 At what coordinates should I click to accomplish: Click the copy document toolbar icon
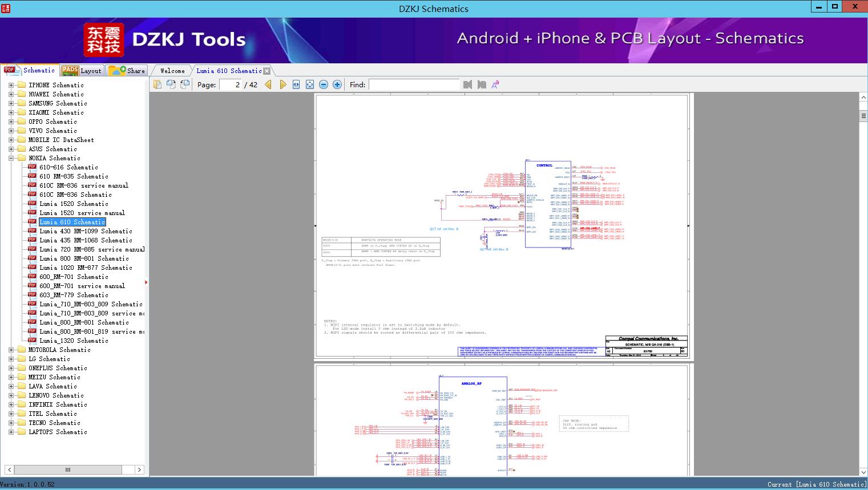tap(158, 84)
